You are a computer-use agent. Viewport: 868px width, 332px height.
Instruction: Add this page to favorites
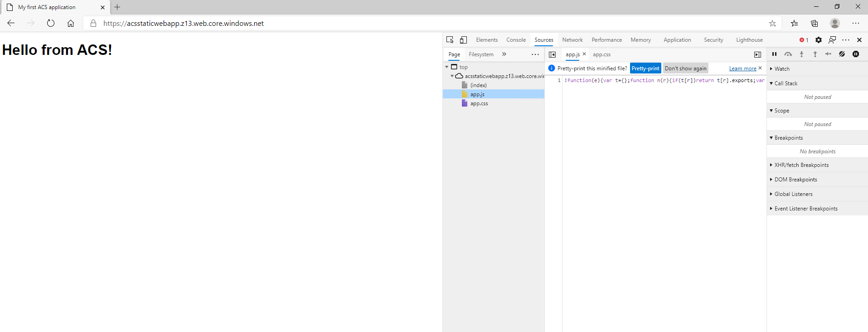(772, 23)
